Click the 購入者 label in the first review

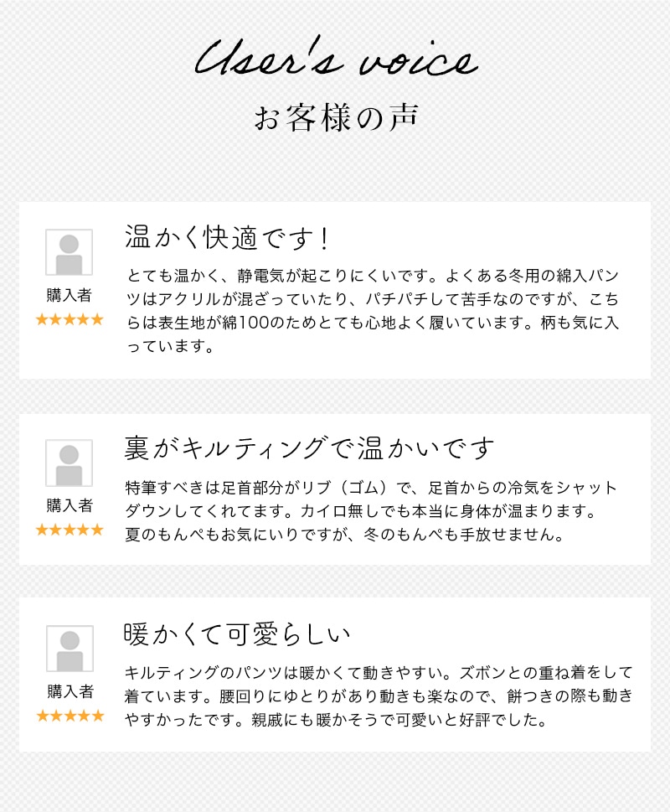[x=70, y=295]
